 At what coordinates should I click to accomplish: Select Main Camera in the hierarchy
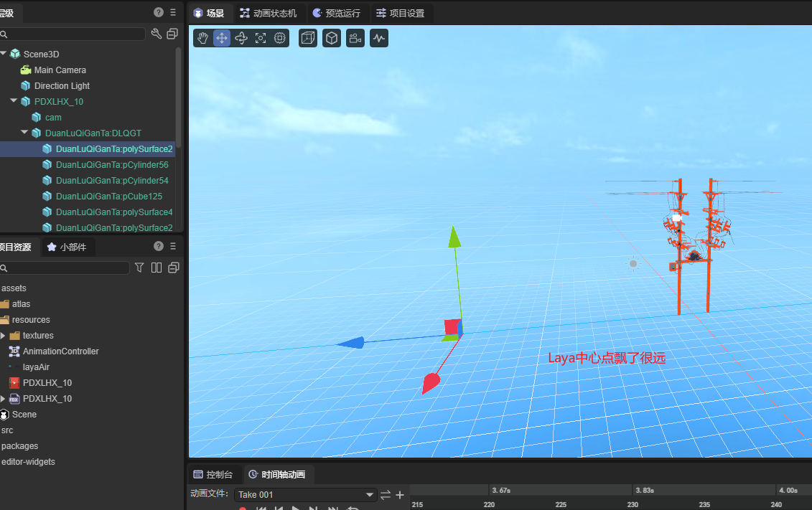pos(60,70)
